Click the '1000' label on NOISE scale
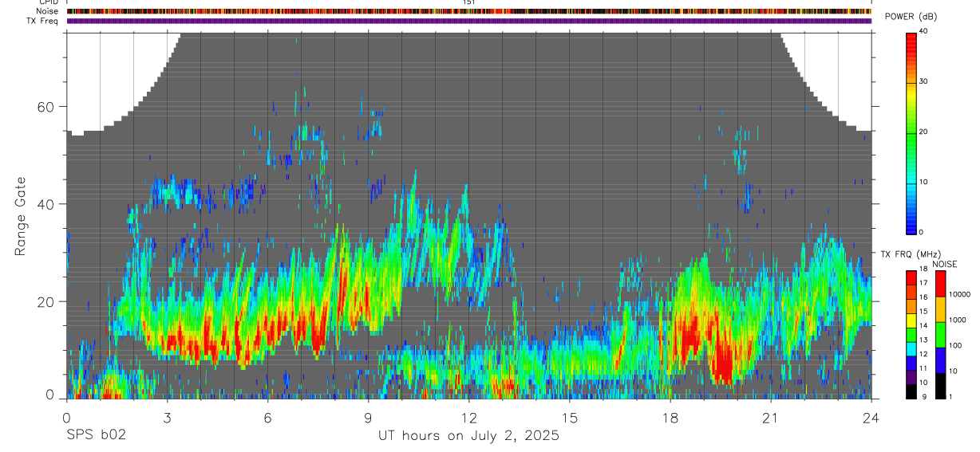The height and width of the screenshot is (452, 980). pyautogui.click(x=957, y=320)
